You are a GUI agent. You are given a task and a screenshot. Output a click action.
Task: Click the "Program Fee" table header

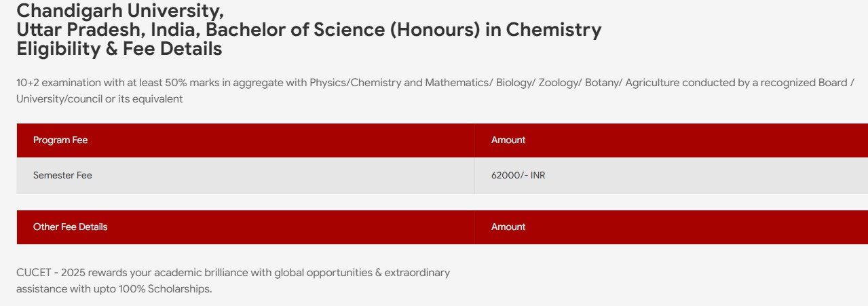pyautogui.click(x=60, y=140)
